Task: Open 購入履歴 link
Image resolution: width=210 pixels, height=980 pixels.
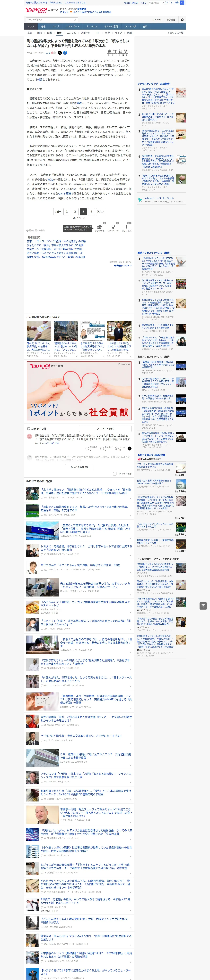Action: [171, 19]
